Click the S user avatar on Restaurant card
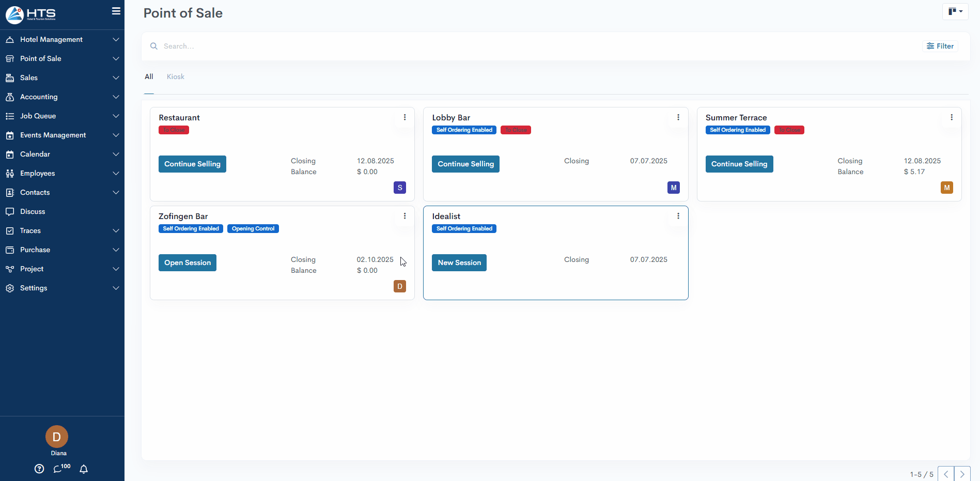Viewport: 980px width, 481px height. (x=399, y=188)
